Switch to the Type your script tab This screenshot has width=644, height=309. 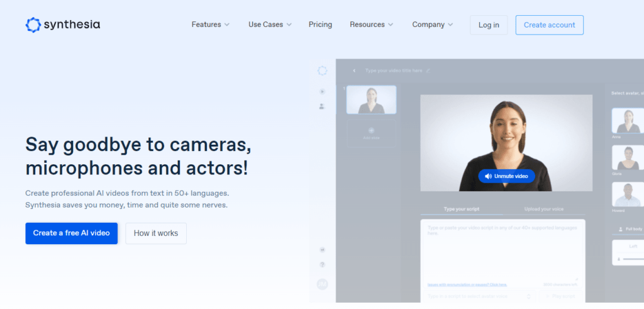pos(461,209)
